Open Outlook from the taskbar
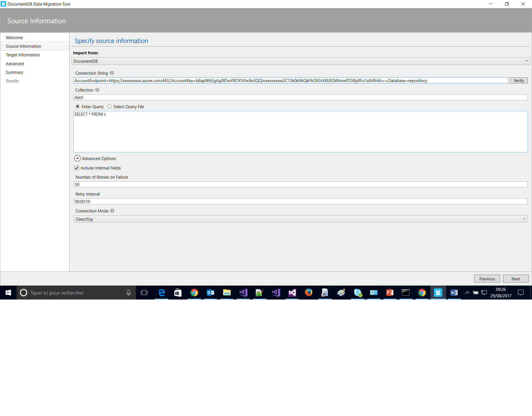This screenshot has width=532, height=416. pos(211,293)
